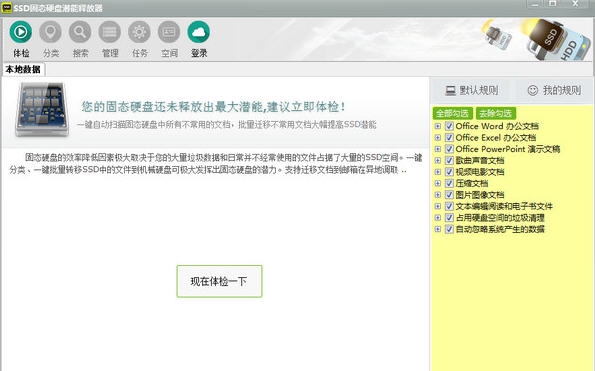595x371 pixels.
Task: Expand the 压缩文档 tree node
Action: click(x=438, y=183)
